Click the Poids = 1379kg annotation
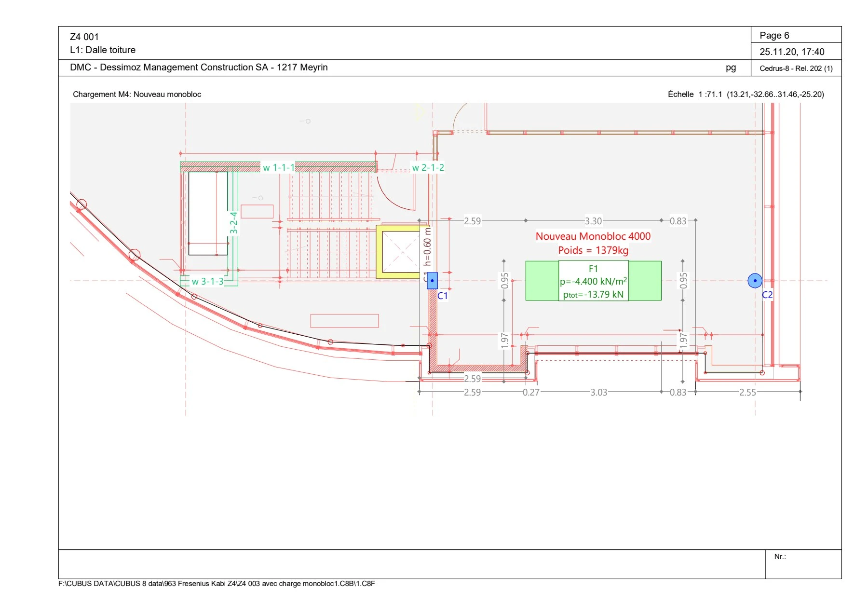 [x=593, y=250]
